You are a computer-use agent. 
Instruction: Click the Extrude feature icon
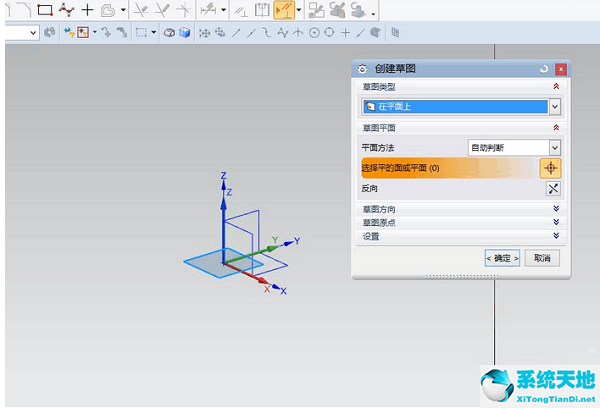[338, 10]
